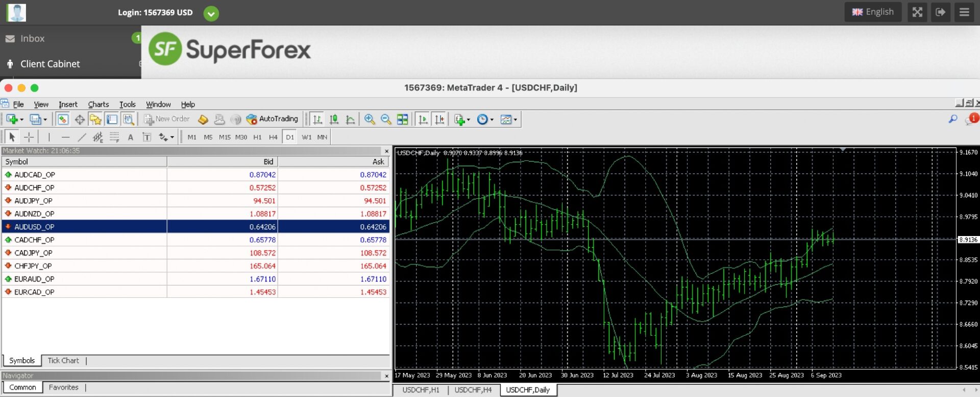Open the View menu
Image resolution: width=980 pixels, height=397 pixels.
[41, 104]
